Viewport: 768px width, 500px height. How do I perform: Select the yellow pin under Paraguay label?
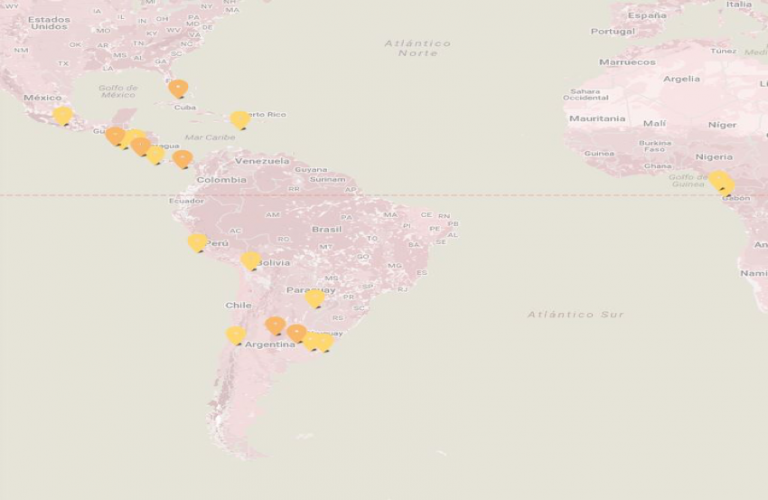[x=315, y=299]
